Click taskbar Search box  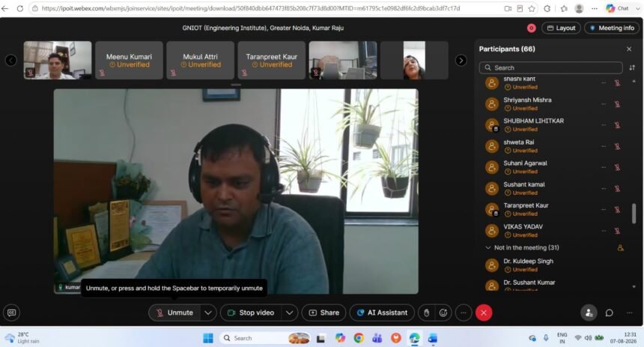point(265,338)
